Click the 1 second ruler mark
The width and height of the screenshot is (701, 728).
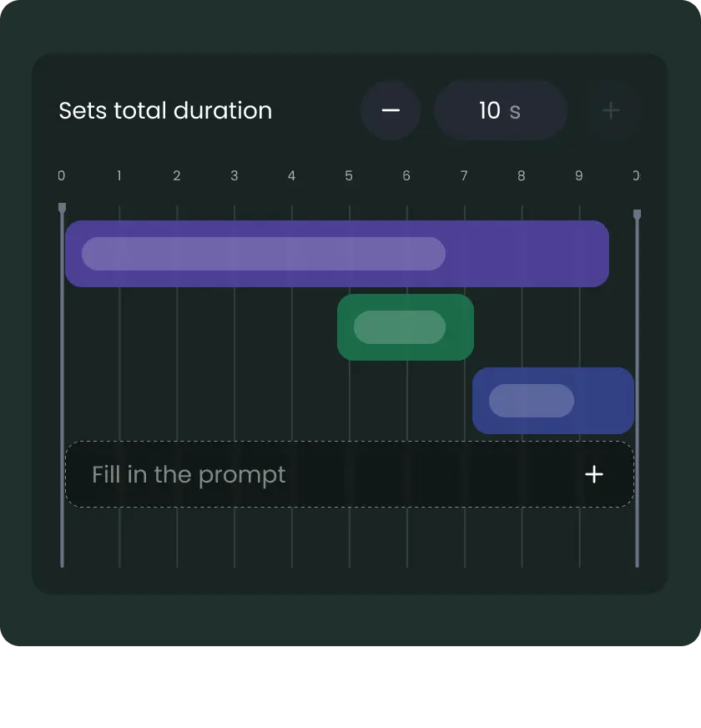pyautogui.click(x=119, y=175)
